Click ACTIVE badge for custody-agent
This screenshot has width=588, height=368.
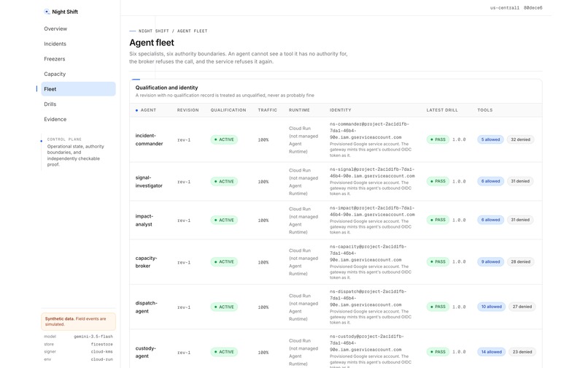224,352
